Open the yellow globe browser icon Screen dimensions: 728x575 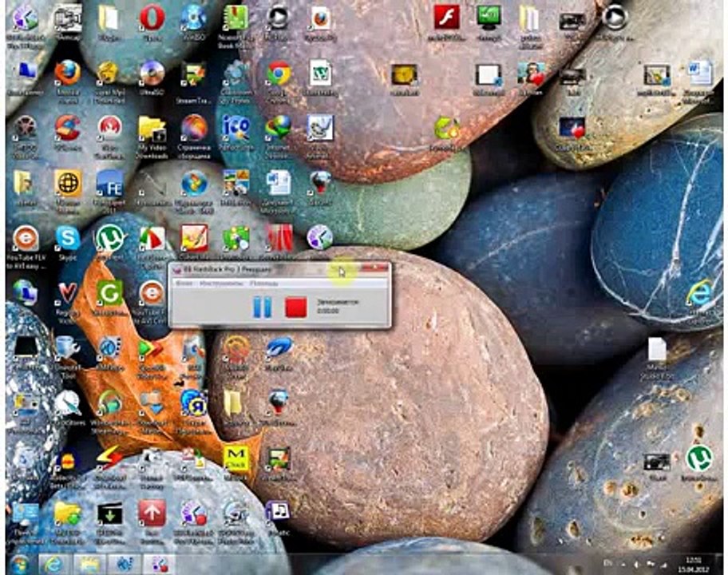[68, 183]
